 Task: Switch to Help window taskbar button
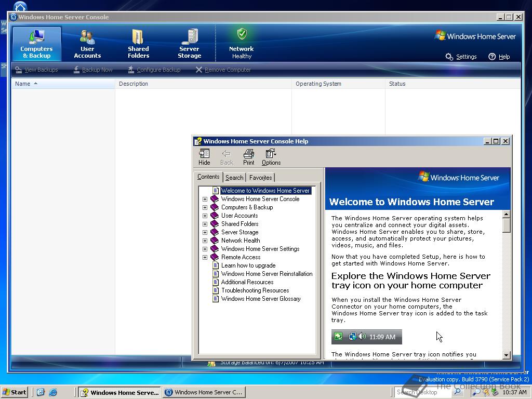(x=120, y=393)
